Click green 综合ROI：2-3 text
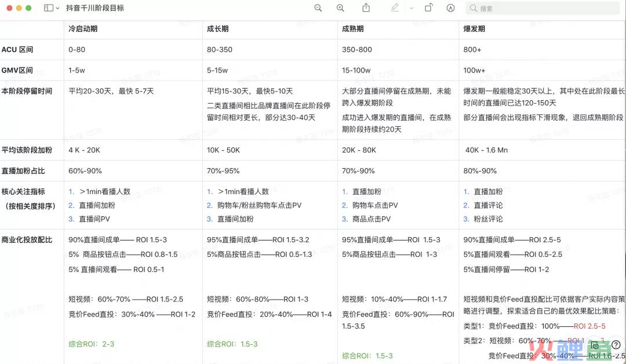Screen dimensions: 626x364 (x=92, y=344)
